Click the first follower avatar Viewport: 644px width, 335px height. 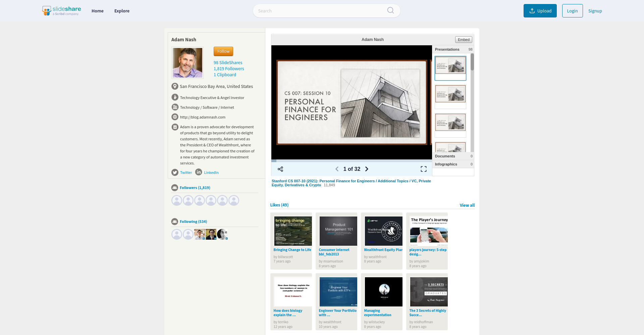[177, 200]
